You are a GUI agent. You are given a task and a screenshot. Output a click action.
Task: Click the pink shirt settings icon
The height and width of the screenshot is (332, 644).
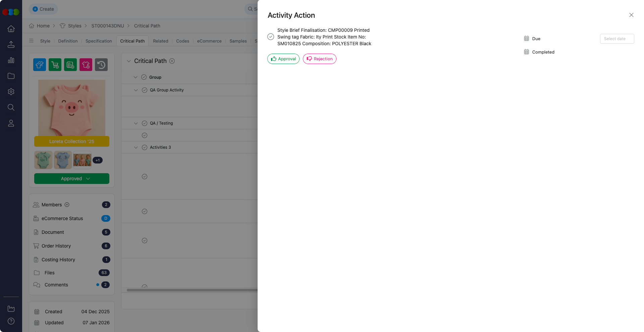pos(86,65)
